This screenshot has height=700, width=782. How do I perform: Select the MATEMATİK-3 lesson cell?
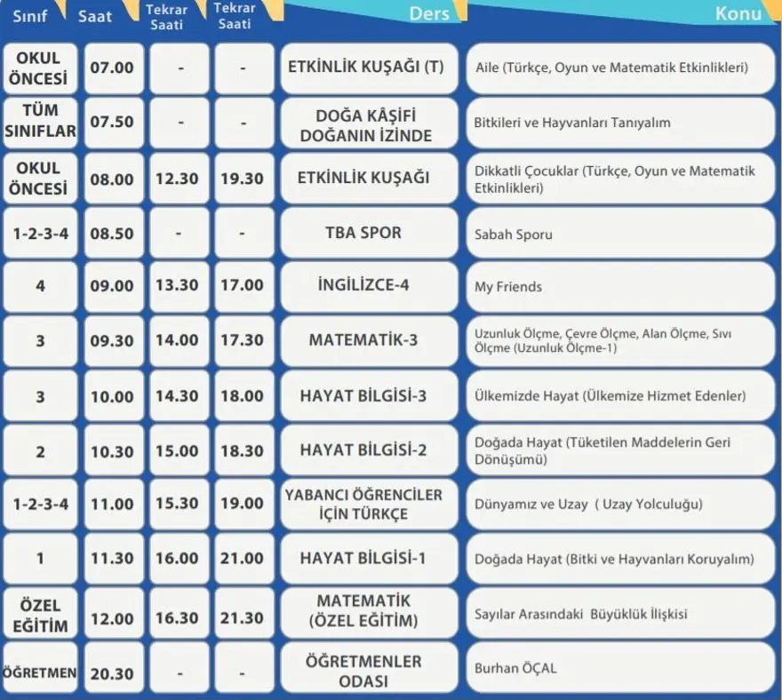[x=371, y=340]
